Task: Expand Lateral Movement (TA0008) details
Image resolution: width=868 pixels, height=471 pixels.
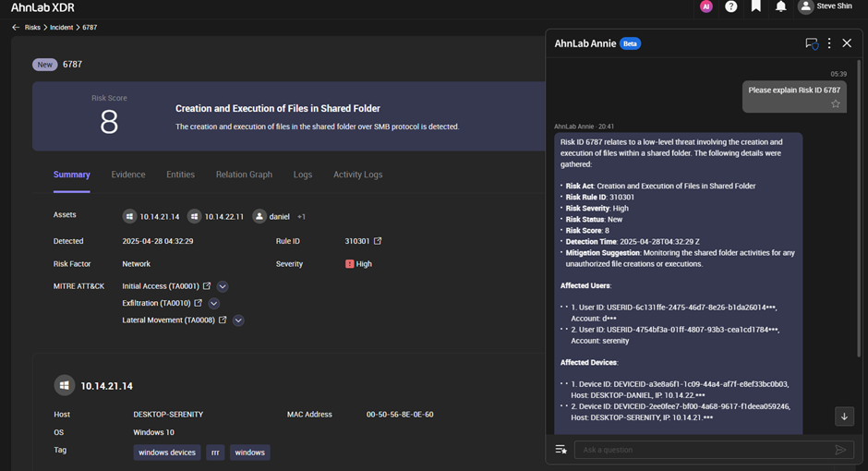Action: 238,320
